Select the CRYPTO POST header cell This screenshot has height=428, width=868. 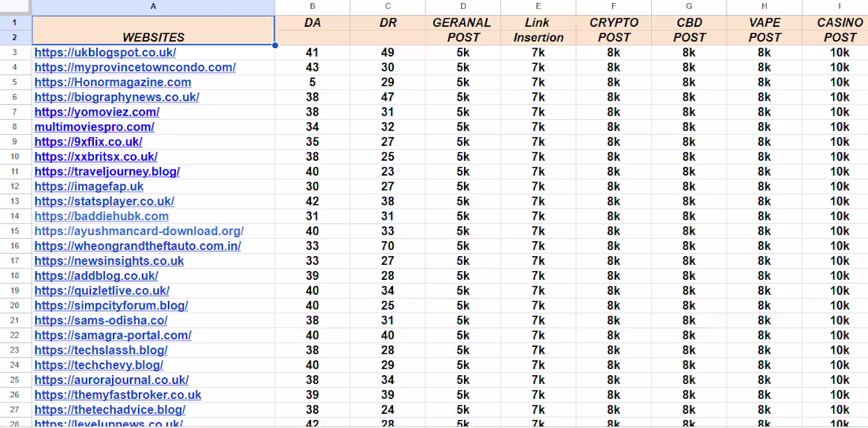click(x=613, y=31)
